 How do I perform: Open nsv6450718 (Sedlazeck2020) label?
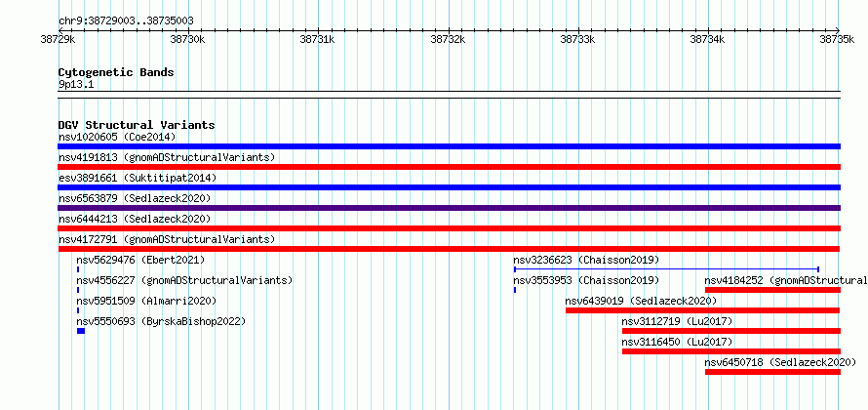(780, 362)
